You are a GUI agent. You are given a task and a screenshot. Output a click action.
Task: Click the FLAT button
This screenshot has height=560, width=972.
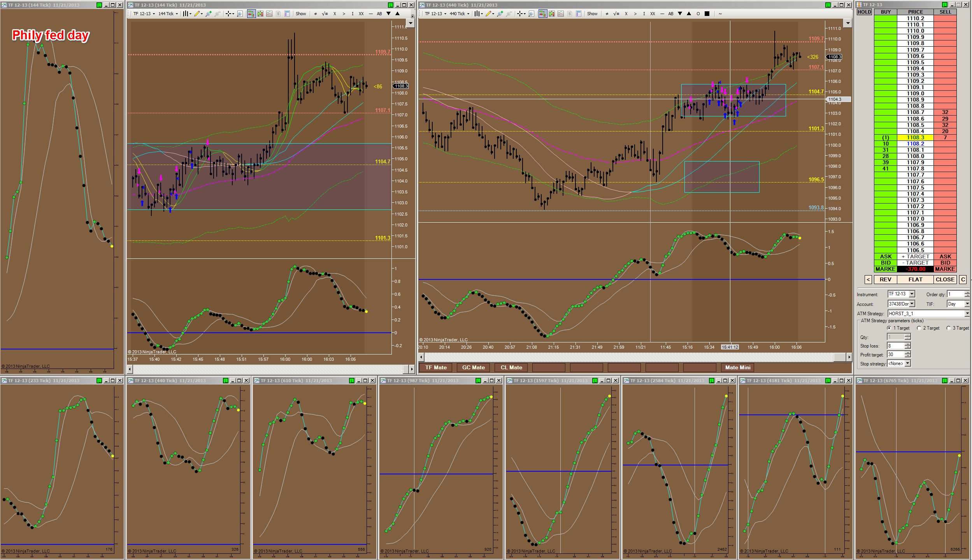[915, 279]
